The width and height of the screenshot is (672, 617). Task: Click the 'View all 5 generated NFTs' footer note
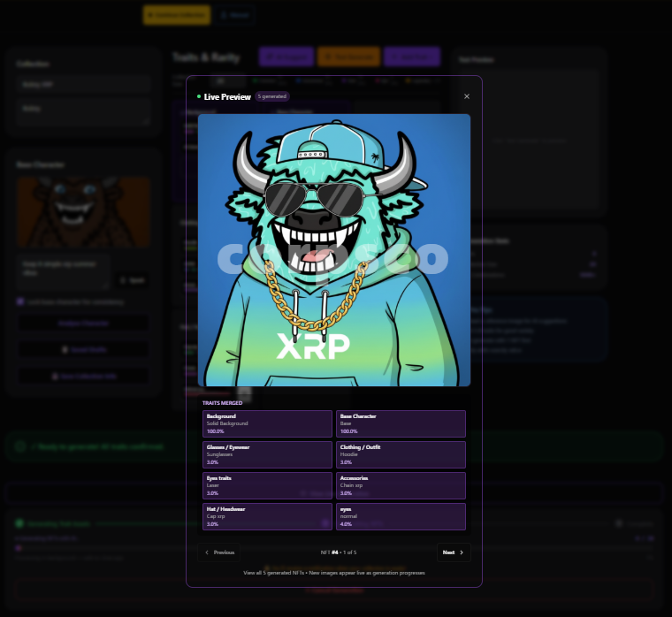334,573
